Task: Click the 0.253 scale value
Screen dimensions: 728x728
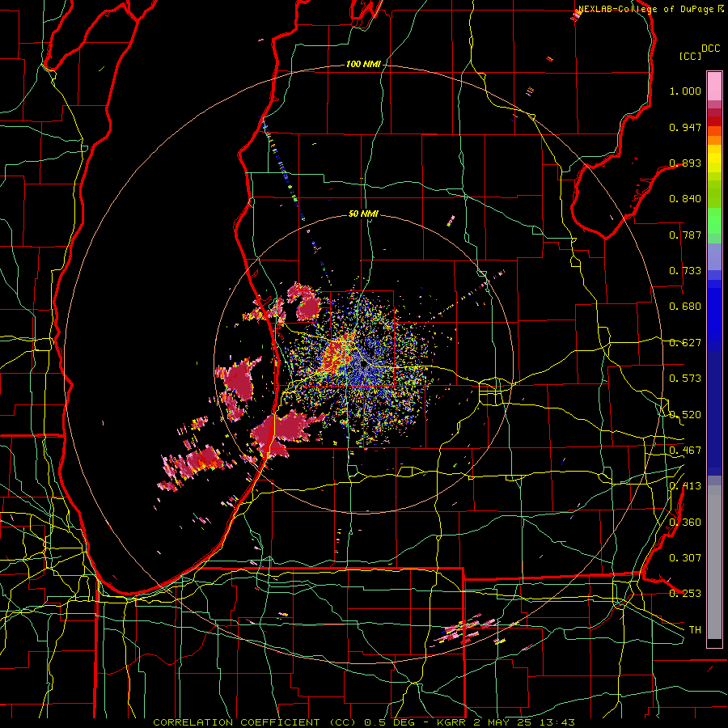Action: pos(685,594)
